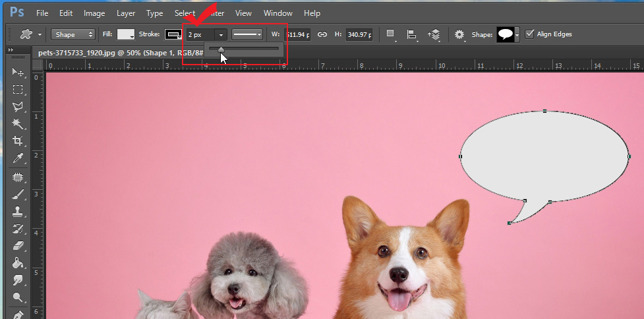The width and height of the screenshot is (644, 319).
Task: Select the Dodge tool
Action: tap(17, 297)
